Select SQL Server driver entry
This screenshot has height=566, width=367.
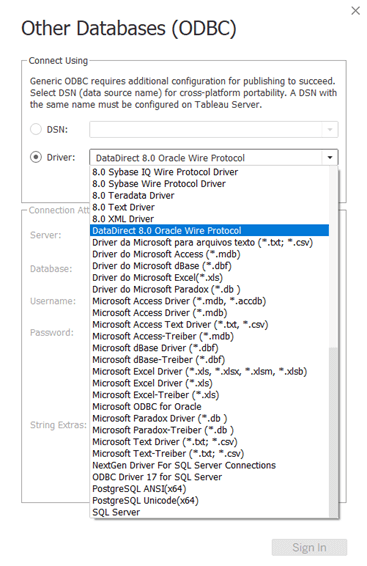pos(209,512)
